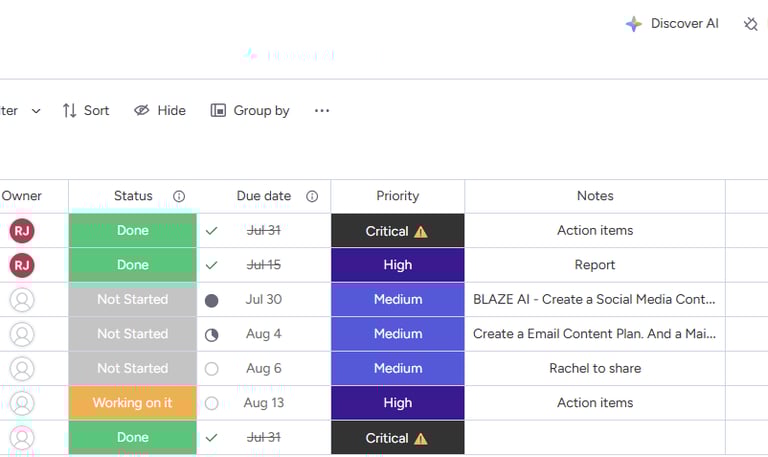Open BLAZE AI social media note
This screenshot has height=457, width=768.
(594, 299)
